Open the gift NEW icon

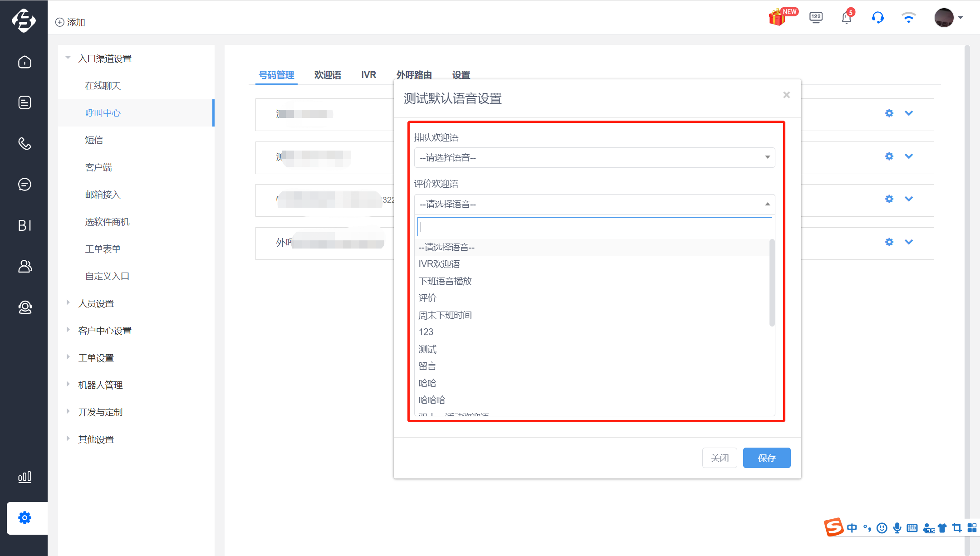click(783, 17)
